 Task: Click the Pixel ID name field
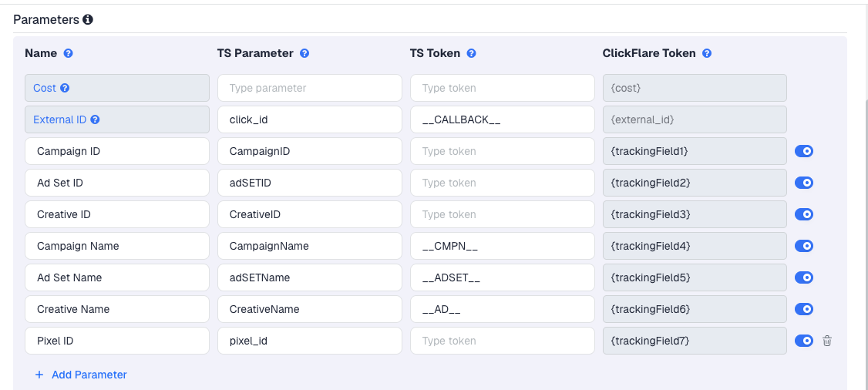point(117,341)
